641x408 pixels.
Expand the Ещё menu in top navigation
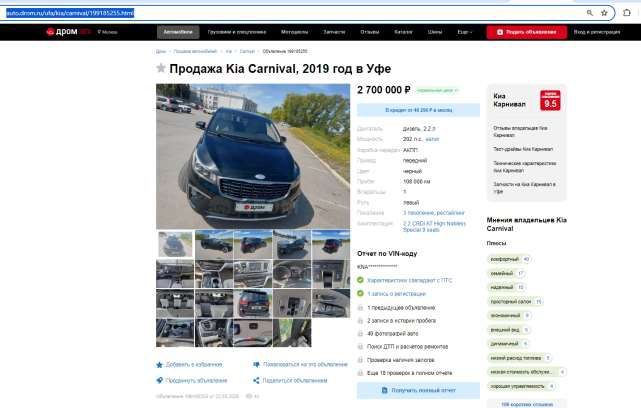[464, 32]
